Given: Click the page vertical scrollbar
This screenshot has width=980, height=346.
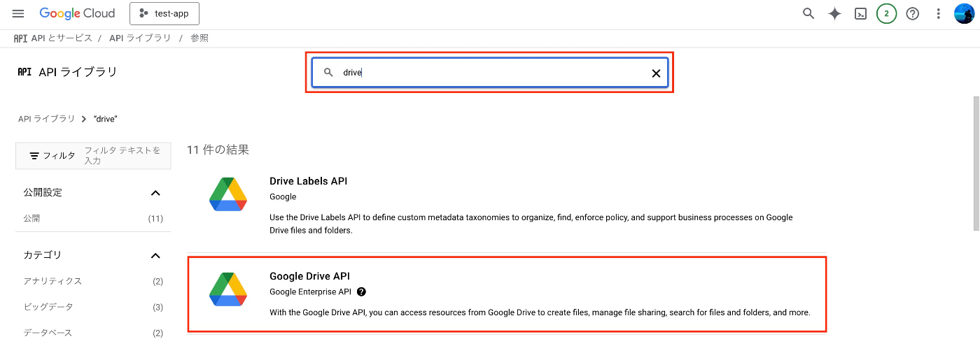Looking at the screenshot, I should [x=976, y=164].
